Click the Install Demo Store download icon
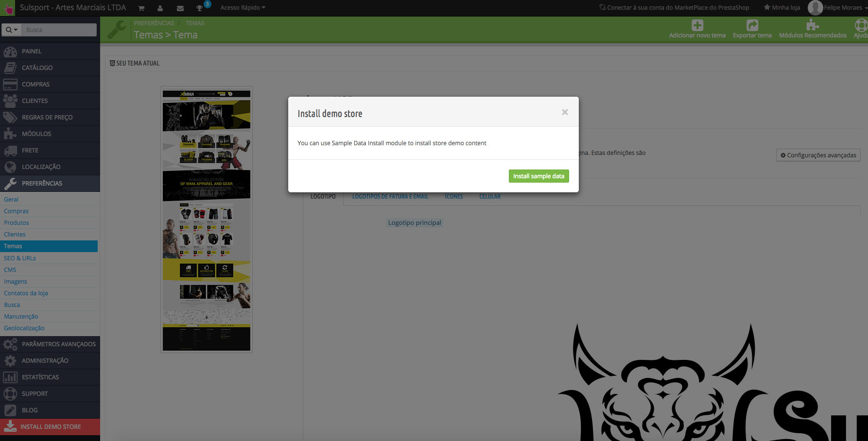Viewport: 868px width, 441px height. (x=10, y=426)
